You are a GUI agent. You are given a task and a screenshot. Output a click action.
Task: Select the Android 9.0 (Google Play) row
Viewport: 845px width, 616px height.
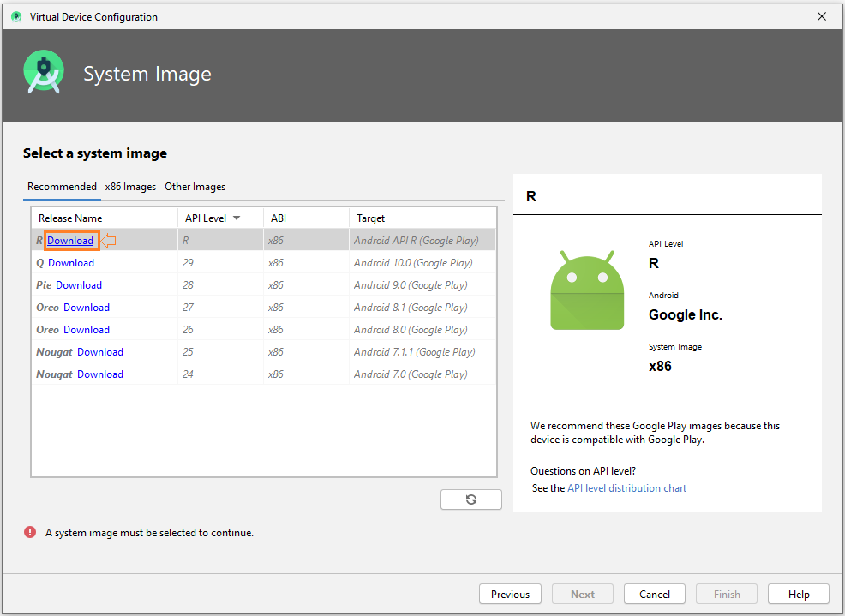(263, 285)
